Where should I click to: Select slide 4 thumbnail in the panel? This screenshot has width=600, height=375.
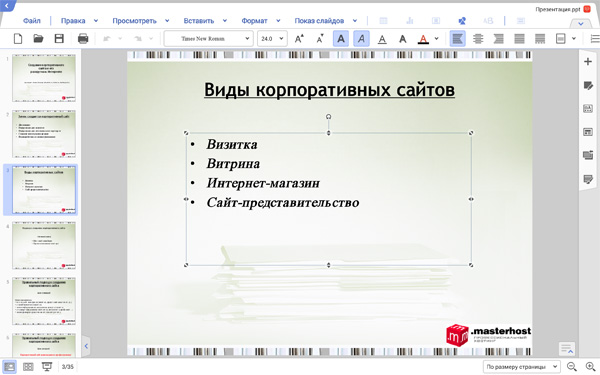(x=44, y=246)
